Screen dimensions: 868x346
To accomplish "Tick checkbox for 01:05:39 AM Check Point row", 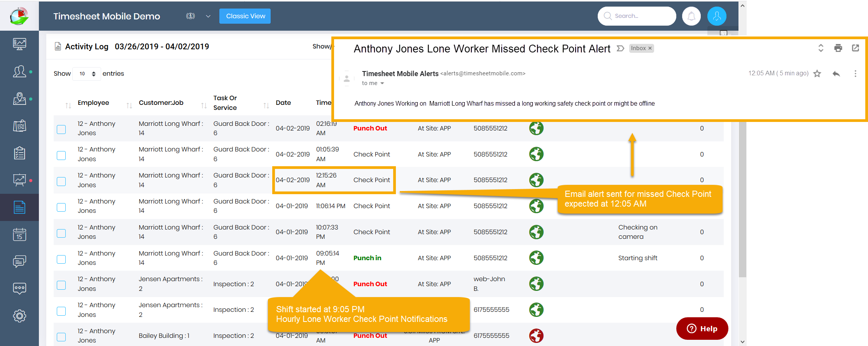I will (x=61, y=155).
